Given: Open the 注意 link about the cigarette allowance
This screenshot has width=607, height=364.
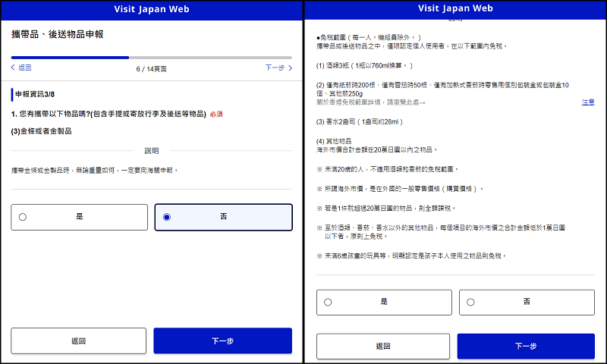Looking at the screenshot, I should click(588, 102).
